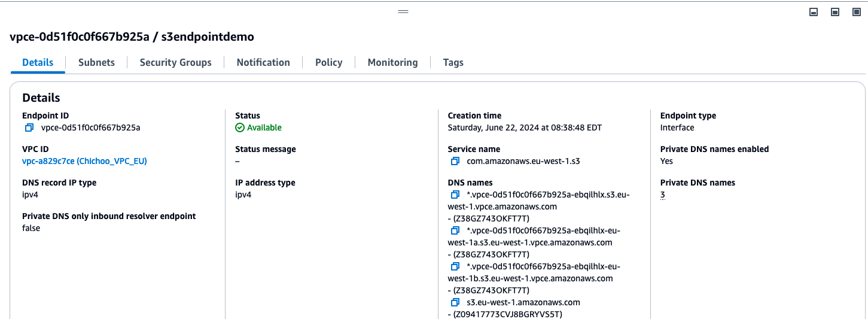Go to the Notification tab
868x319 pixels.
[263, 62]
